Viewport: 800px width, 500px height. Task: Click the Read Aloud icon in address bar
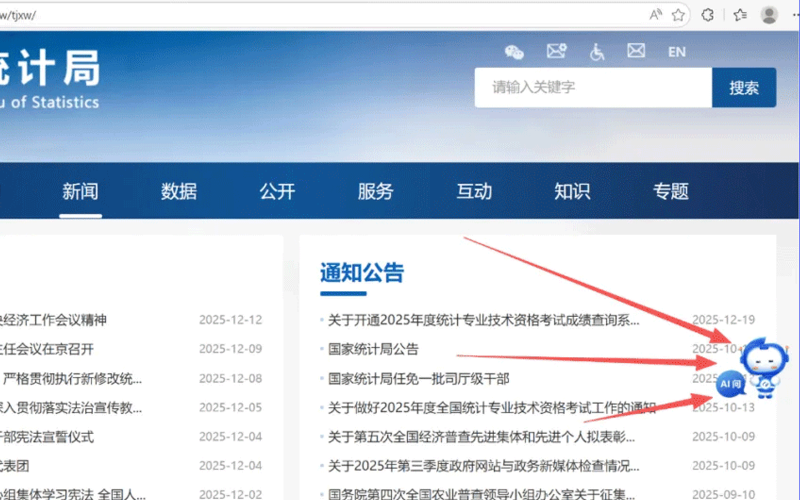(x=655, y=15)
